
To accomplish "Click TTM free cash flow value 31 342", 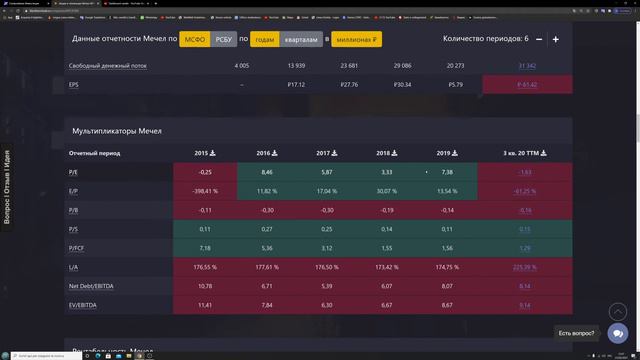I will 527,66.
